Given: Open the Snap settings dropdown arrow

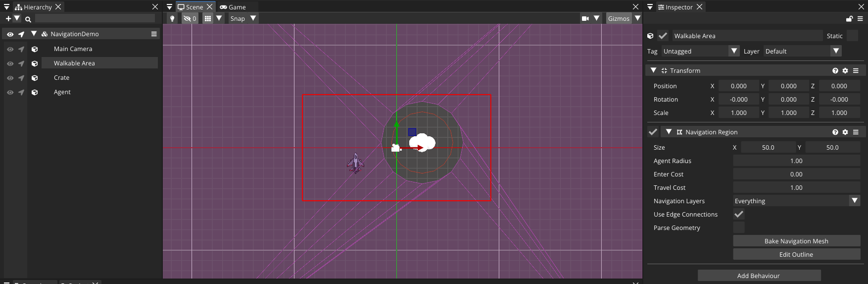Looking at the screenshot, I should click(253, 18).
